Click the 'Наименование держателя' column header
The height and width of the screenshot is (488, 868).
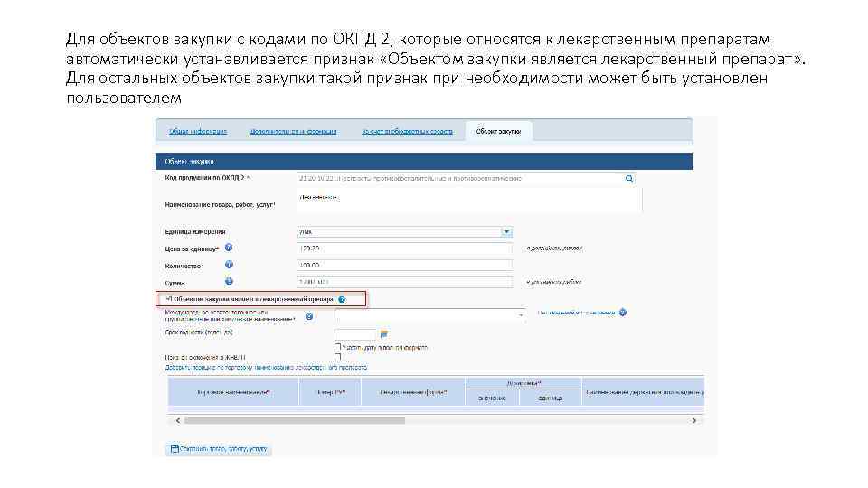(643, 392)
